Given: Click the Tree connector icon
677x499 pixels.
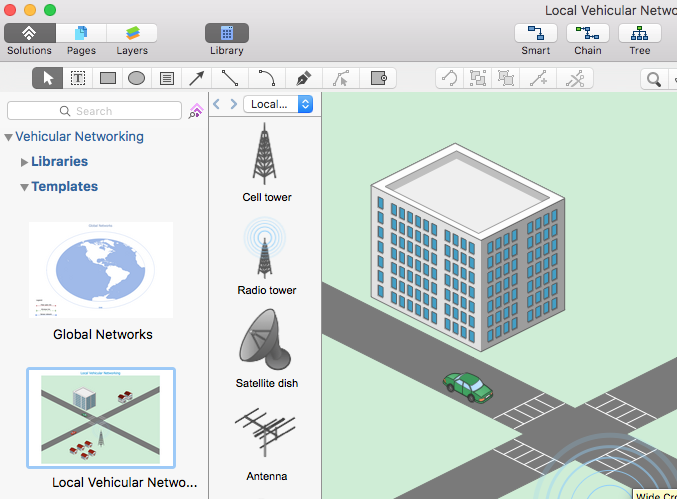Looking at the screenshot, I should pyautogui.click(x=640, y=33).
